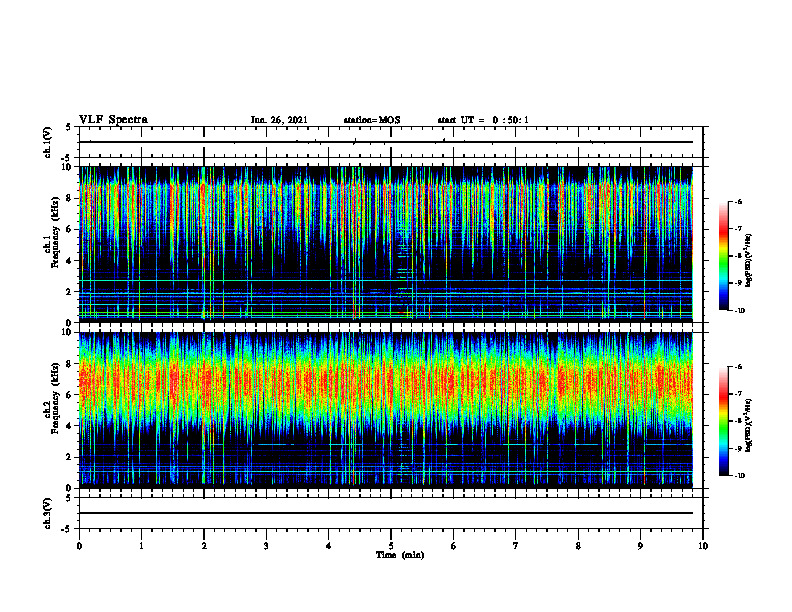Screen dimensions: 792x612
Task: Click the "6" kHz tick on ch.1 frequency axis
Action: [x=69, y=229]
